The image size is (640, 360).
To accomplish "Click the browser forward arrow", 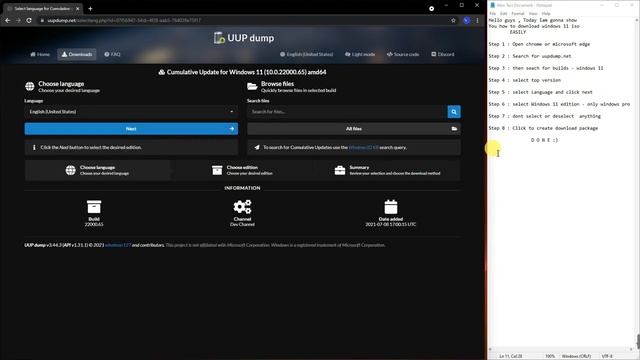I will (18, 20).
